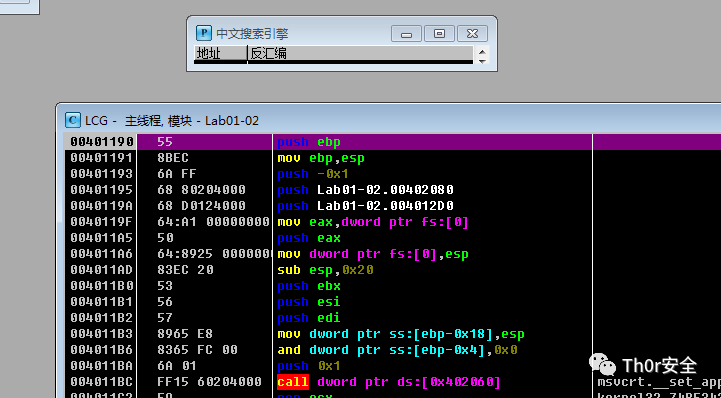This screenshot has width=721, height=398.
Task: Select address 004011AD
Action: (102, 270)
